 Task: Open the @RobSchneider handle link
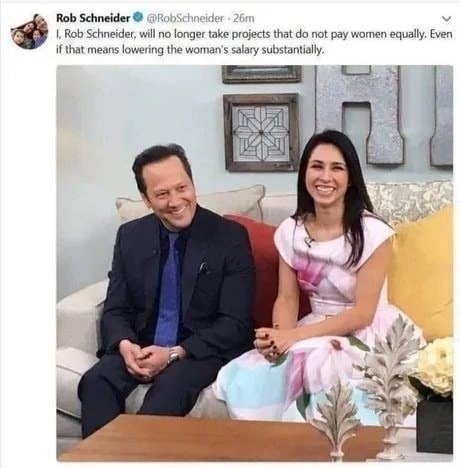(x=185, y=18)
